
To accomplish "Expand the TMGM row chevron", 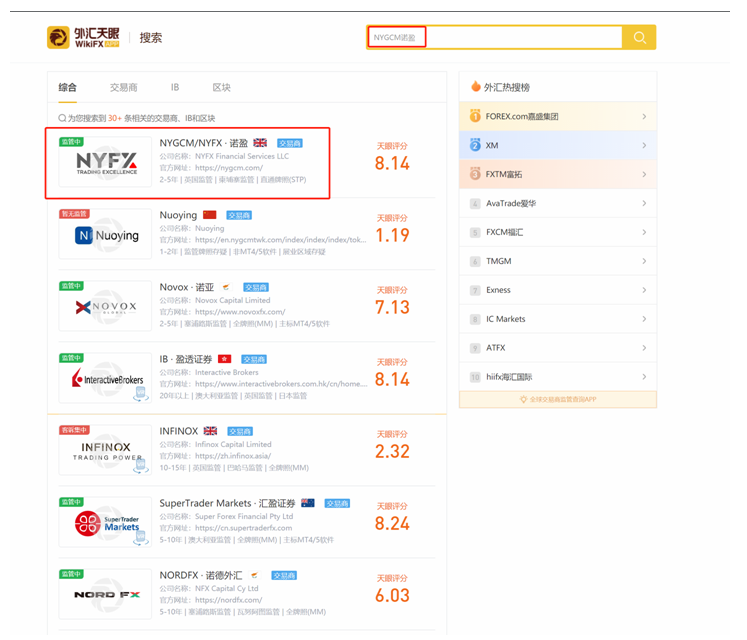I will [x=644, y=261].
